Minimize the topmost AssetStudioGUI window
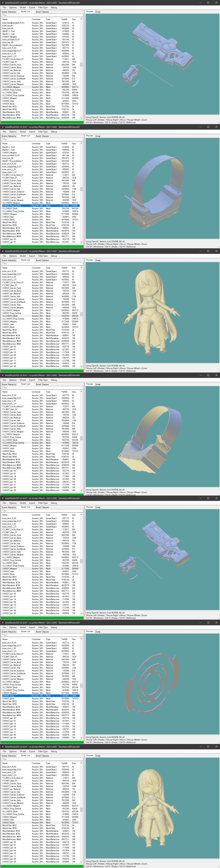The image size is (220, 868). pyautogui.click(x=200, y=3)
